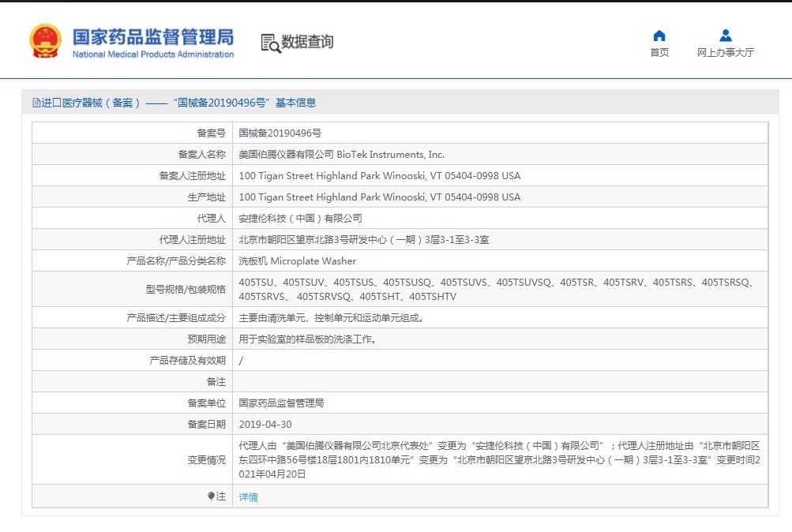Click the 首页 house icon

point(659,36)
